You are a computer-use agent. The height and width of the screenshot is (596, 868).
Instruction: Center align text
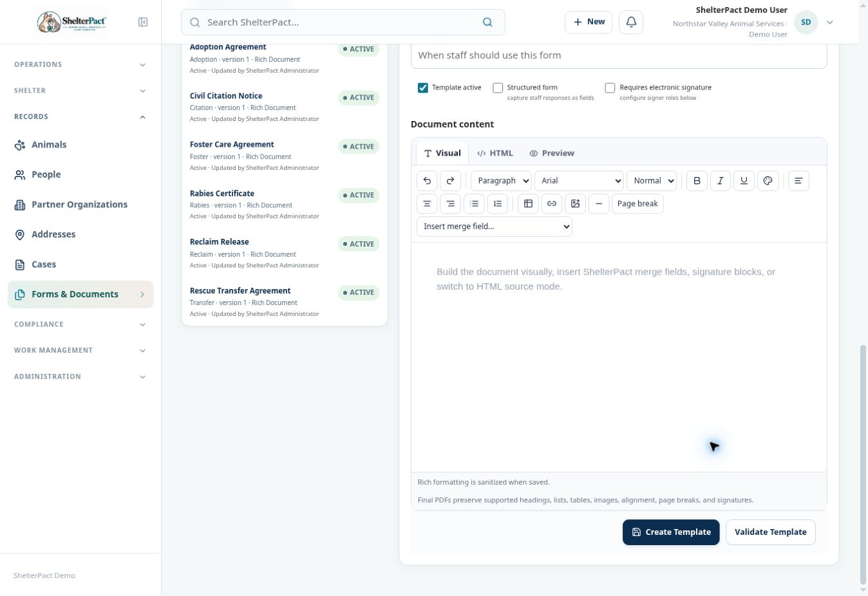427,204
